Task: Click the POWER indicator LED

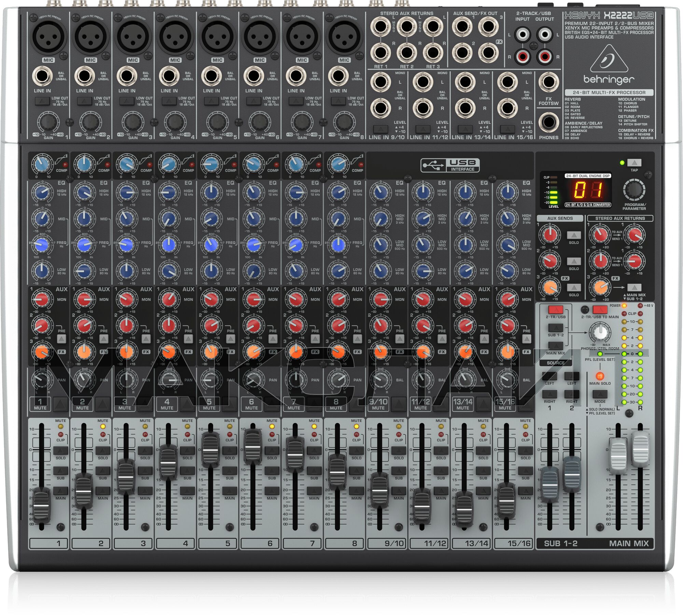Action: point(624,305)
